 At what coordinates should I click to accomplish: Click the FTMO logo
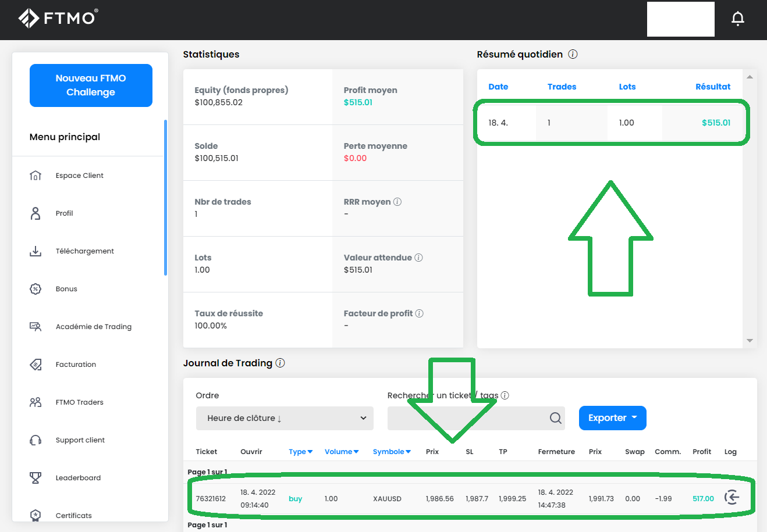[58, 18]
